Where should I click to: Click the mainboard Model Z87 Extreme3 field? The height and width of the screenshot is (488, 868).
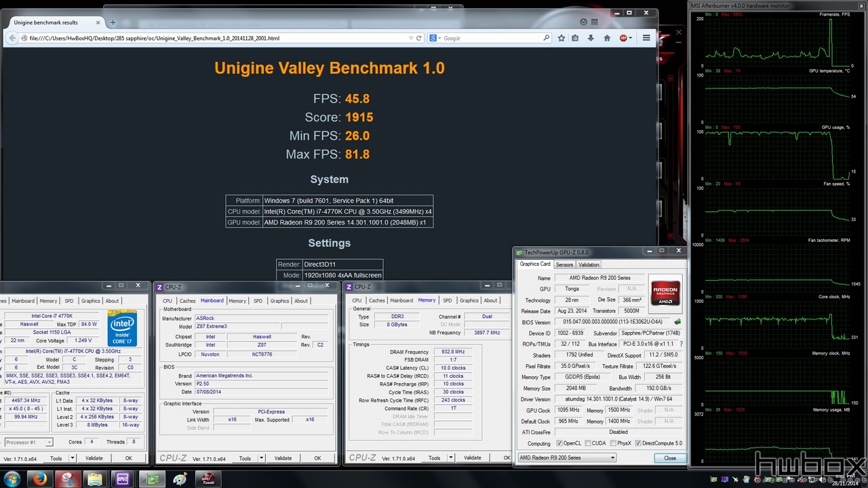click(237, 327)
